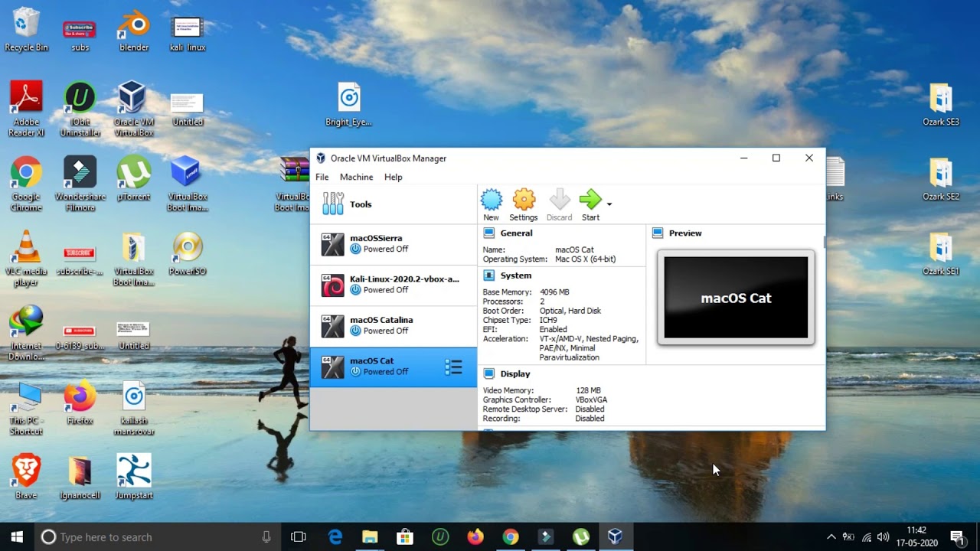Viewport: 980px width, 551px height.
Task: Open Microsoft Store from the taskbar
Action: pyautogui.click(x=405, y=537)
